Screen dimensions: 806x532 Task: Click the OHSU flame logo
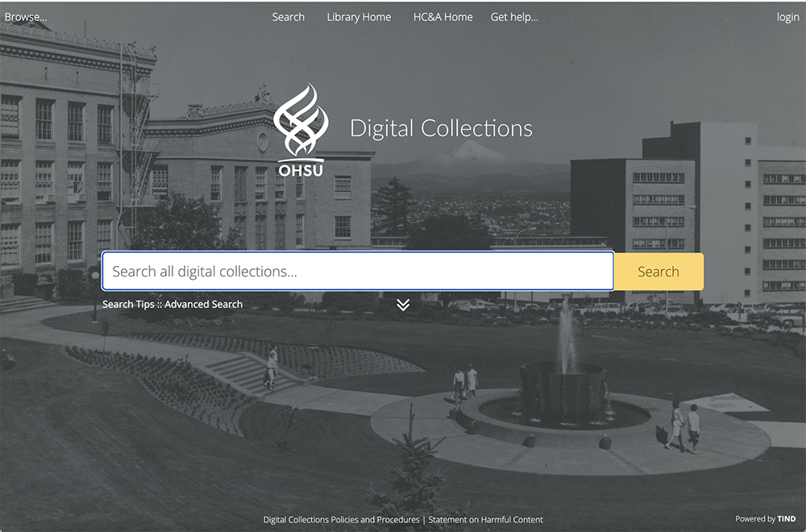301,121
